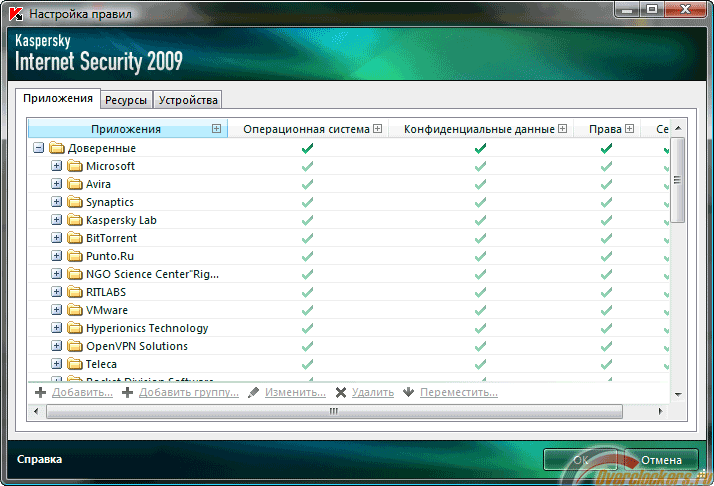
Task: Expand the Права column plus icon
Action: [629, 128]
